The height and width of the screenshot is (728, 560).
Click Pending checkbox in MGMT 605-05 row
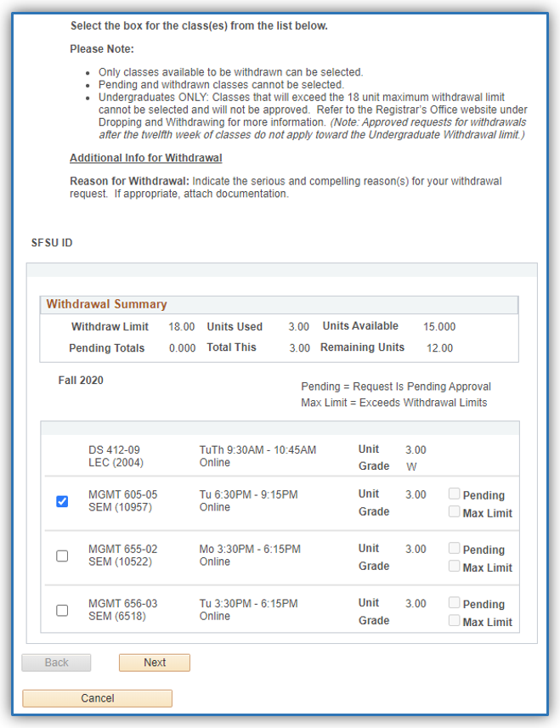coord(454,494)
